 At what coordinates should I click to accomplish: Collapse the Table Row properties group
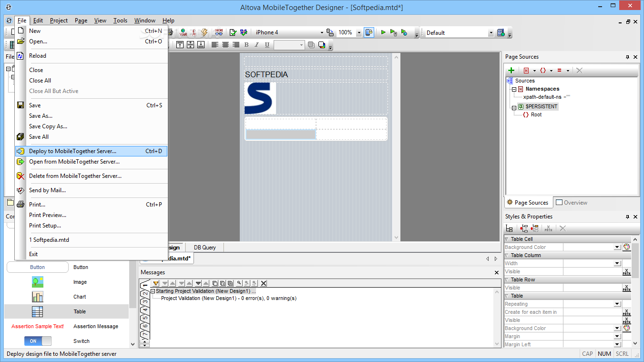[507, 279]
